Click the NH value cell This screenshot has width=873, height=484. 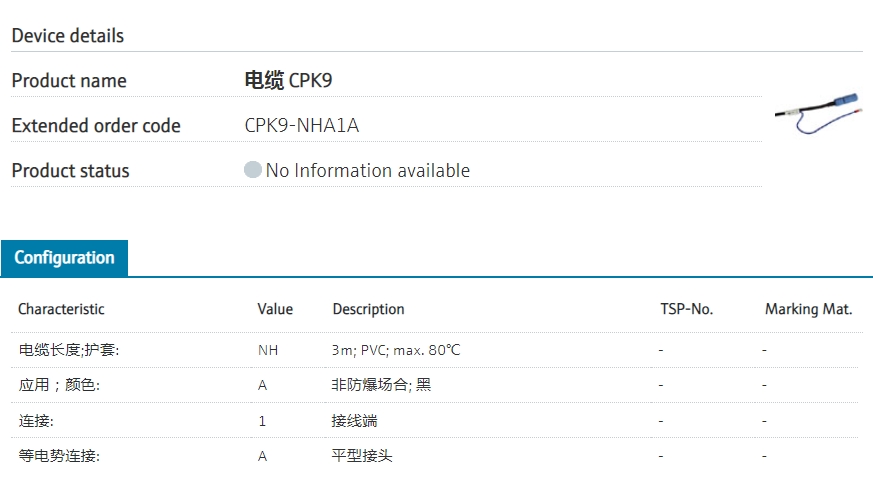point(267,350)
